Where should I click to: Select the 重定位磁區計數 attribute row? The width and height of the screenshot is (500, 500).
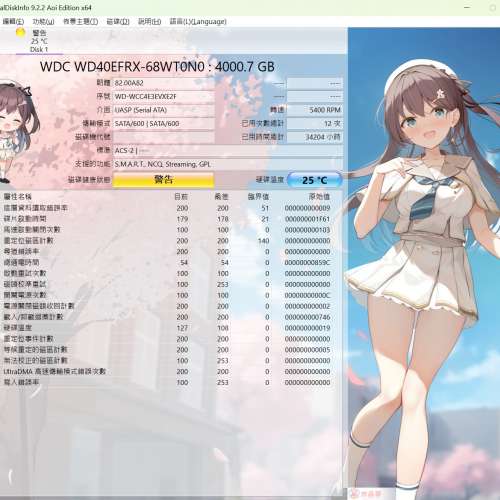click(171, 241)
